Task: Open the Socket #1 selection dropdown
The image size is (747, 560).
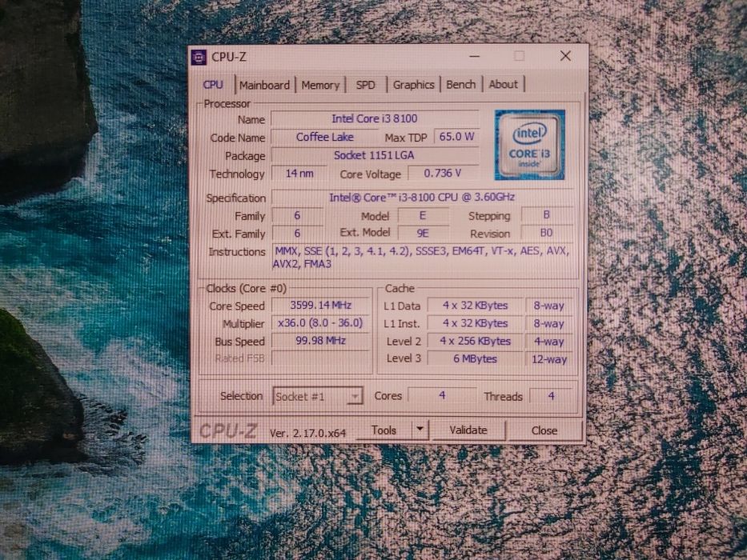Action: point(318,396)
